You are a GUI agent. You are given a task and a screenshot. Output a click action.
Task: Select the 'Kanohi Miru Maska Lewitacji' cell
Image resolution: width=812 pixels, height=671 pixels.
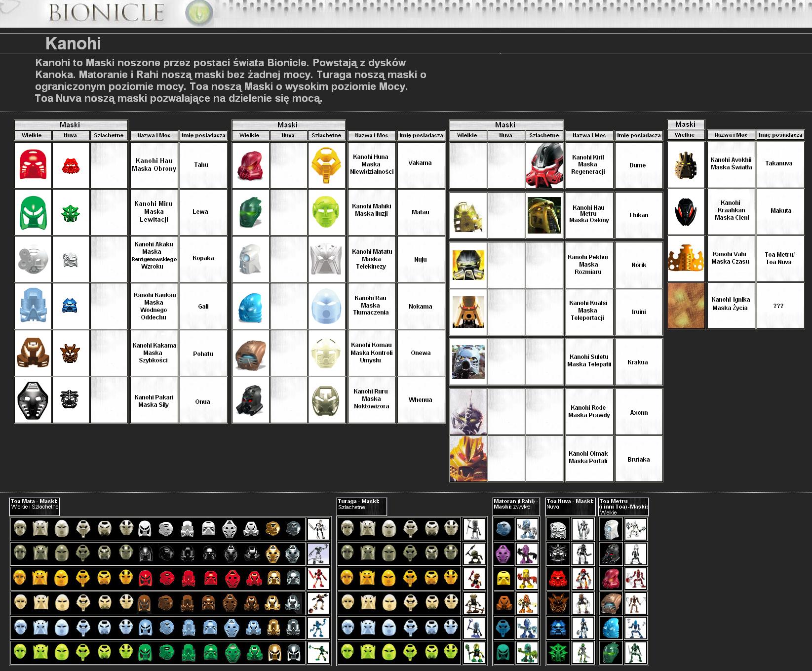154,212
